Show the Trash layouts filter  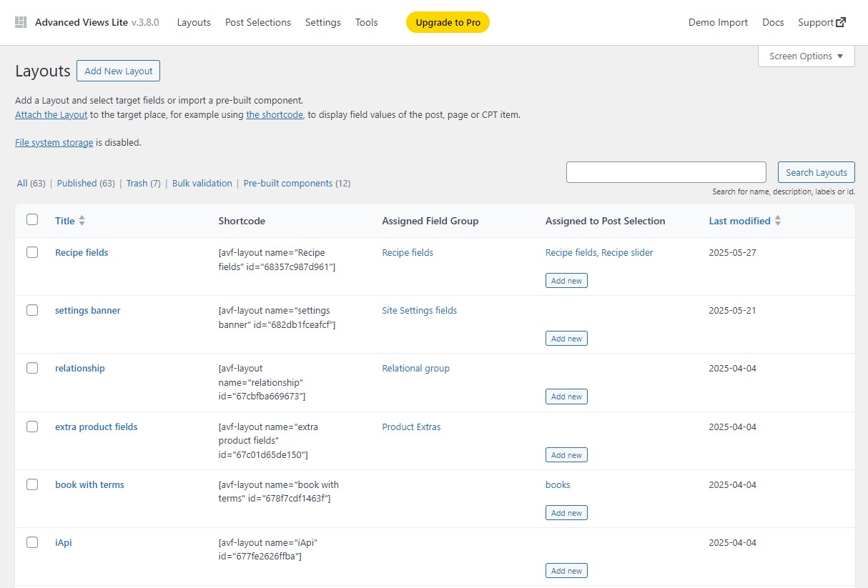point(137,184)
